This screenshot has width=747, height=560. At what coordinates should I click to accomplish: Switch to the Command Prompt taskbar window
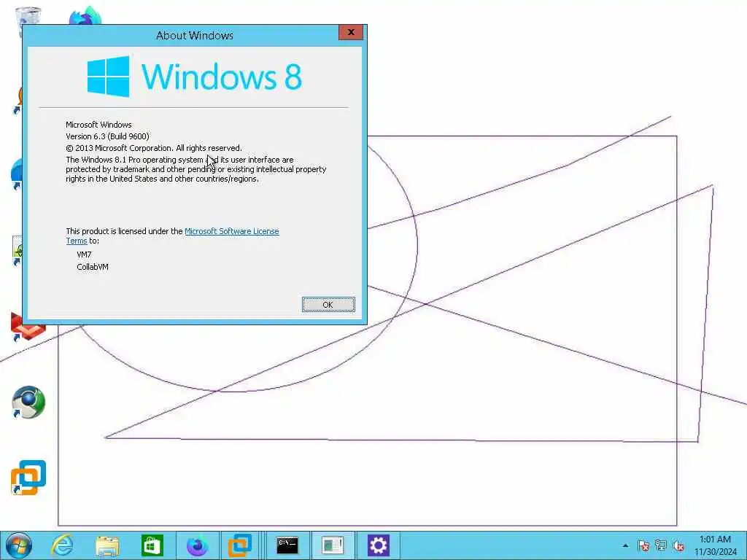(287, 545)
